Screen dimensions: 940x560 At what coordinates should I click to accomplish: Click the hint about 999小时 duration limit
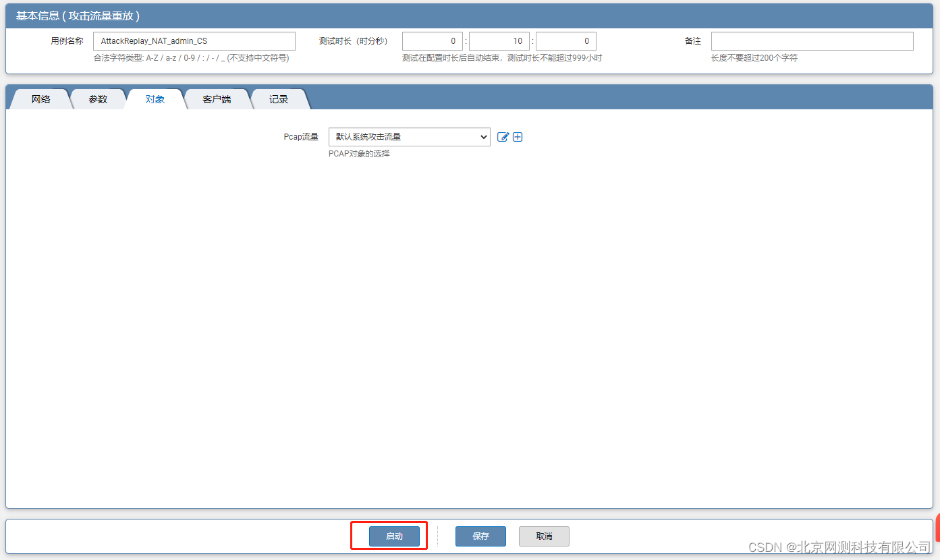[x=502, y=58]
